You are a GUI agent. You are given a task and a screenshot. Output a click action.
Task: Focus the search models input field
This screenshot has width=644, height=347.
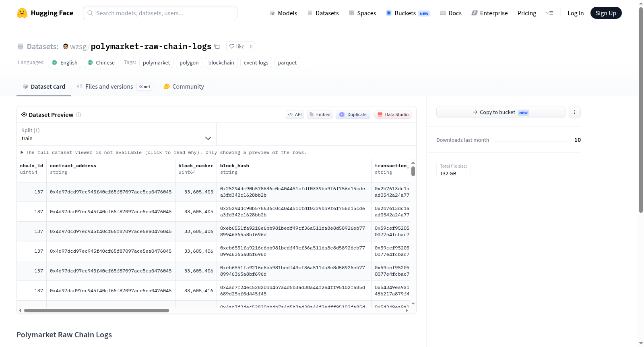[160, 13]
